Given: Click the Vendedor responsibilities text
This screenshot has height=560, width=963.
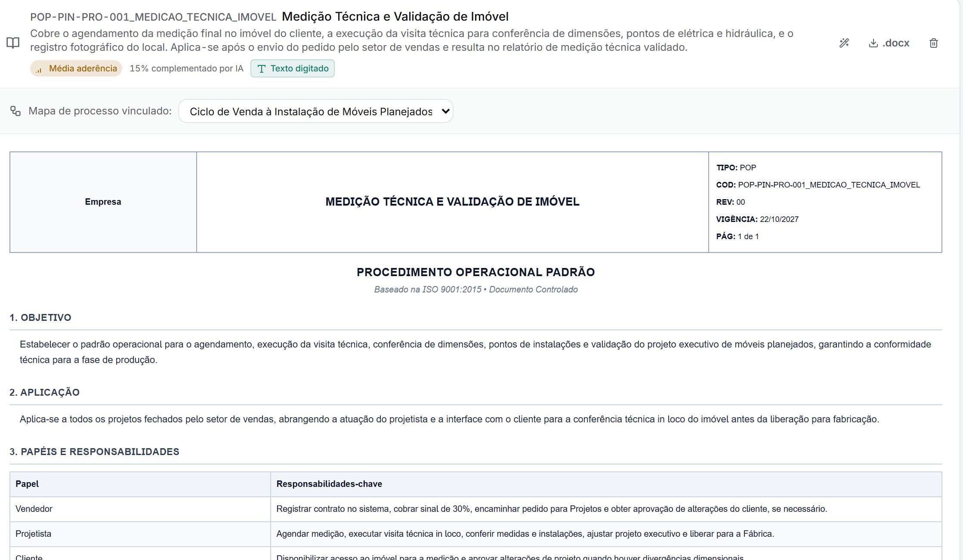Looking at the screenshot, I should pos(552,509).
